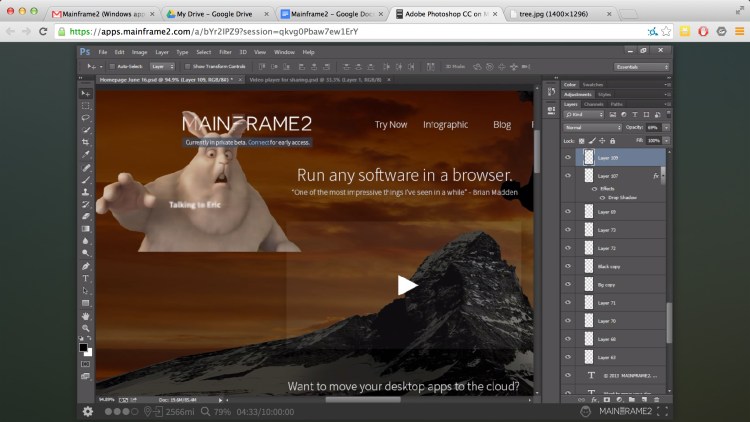Select the Eraser tool

(86, 216)
